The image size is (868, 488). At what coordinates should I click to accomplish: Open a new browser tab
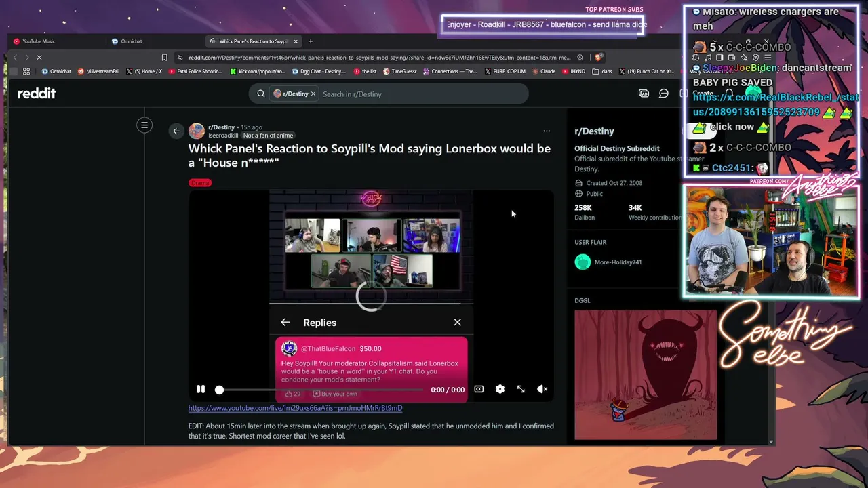click(311, 41)
